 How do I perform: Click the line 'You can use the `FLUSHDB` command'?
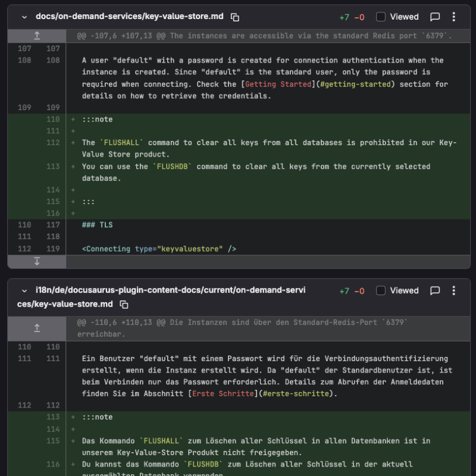(x=256, y=173)
